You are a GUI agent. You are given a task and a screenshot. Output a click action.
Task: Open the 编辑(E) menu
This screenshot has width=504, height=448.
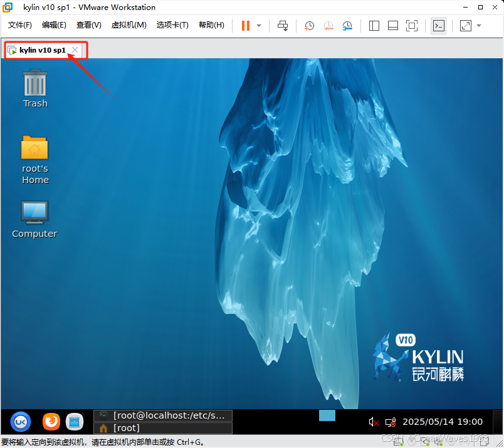coord(54,25)
